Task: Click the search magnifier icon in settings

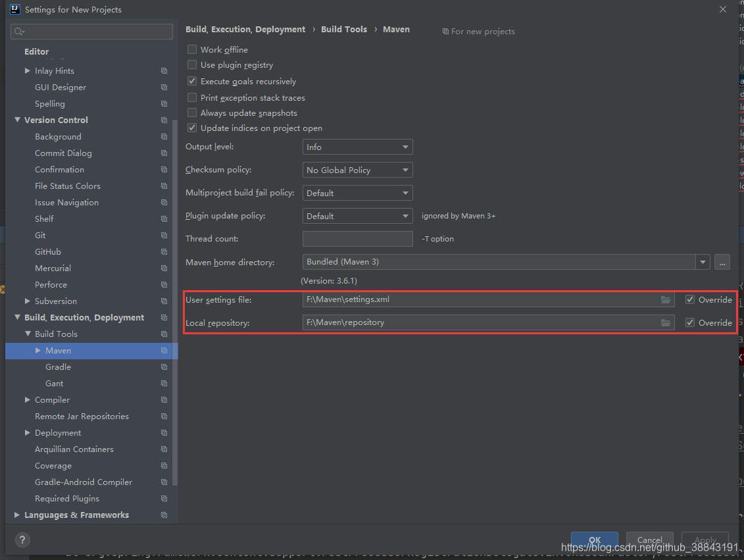Action: (x=19, y=32)
